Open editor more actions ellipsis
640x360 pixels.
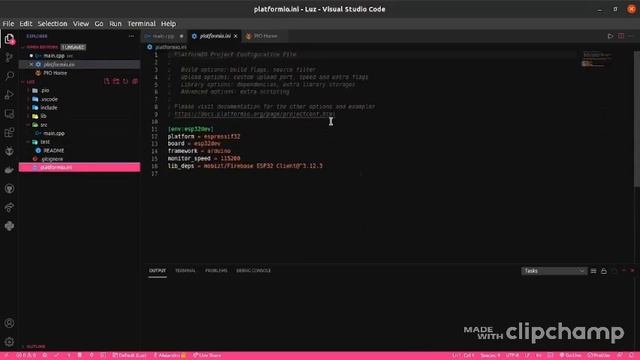click(631, 36)
